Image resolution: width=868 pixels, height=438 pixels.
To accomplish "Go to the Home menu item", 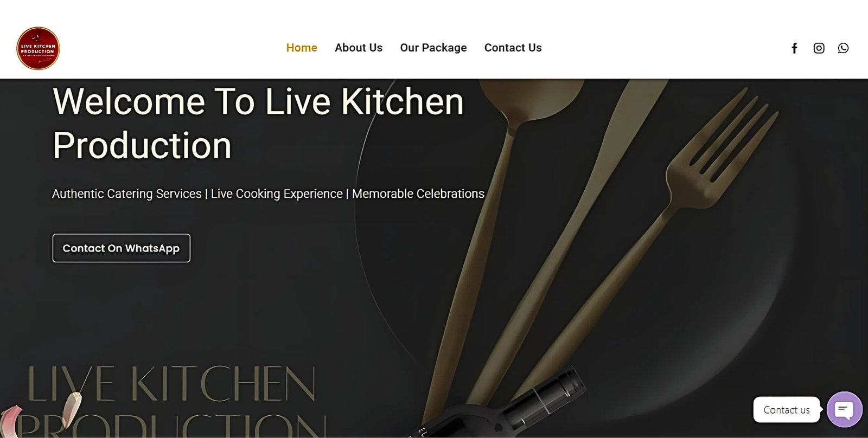I will 302,48.
